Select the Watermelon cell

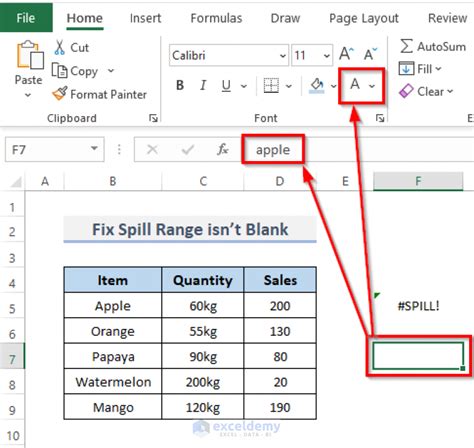click(x=113, y=382)
